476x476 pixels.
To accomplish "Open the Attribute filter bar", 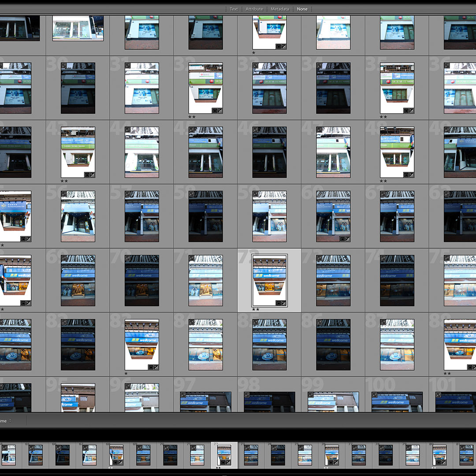I will coord(254,9).
